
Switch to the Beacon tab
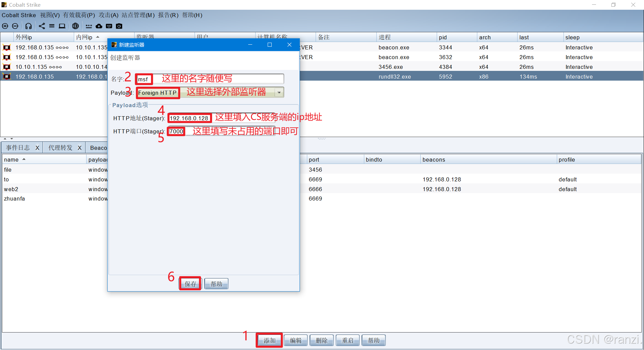tap(98, 148)
